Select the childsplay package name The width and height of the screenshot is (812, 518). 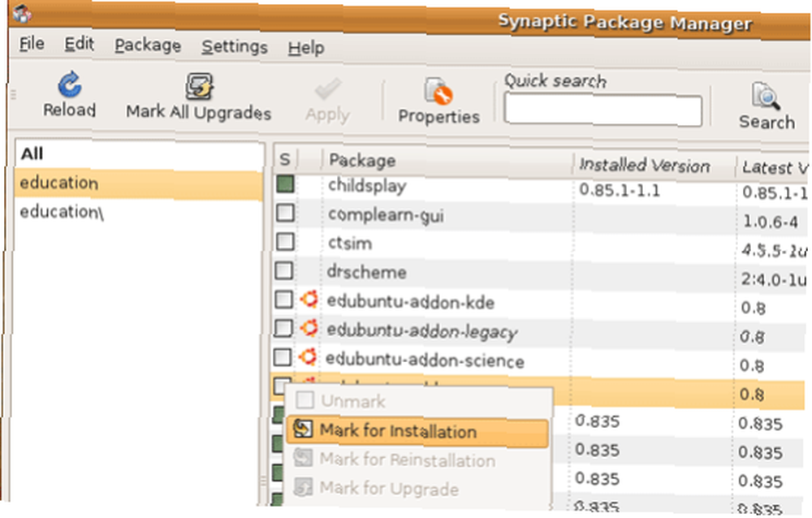pyautogui.click(x=367, y=186)
